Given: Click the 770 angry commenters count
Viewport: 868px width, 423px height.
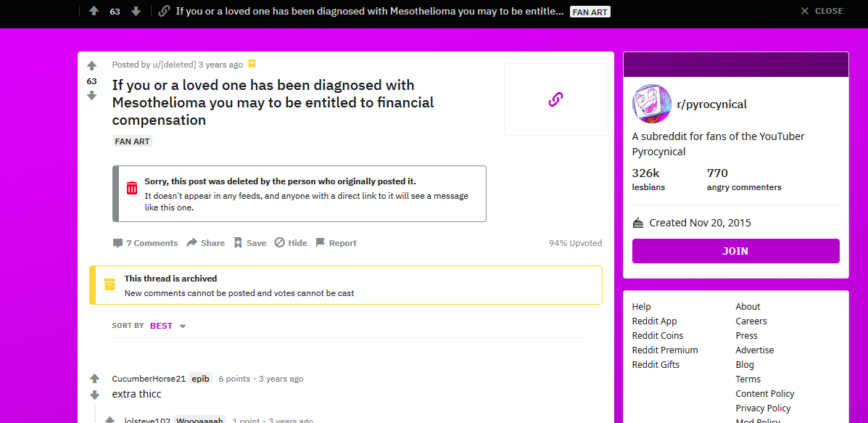Looking at the screenshot, I should (x=744, y=179).
